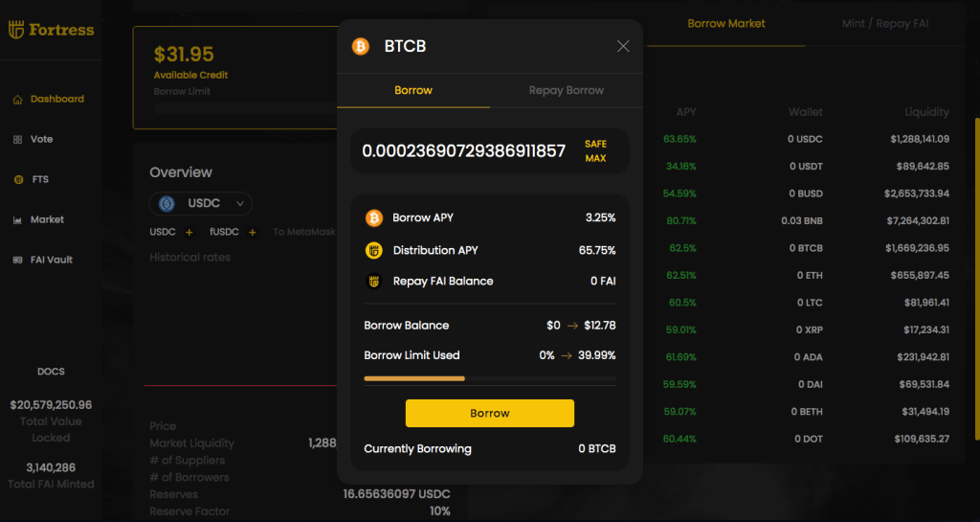
Task: Click the FAI Vault icon
Action: coord(17,261)
